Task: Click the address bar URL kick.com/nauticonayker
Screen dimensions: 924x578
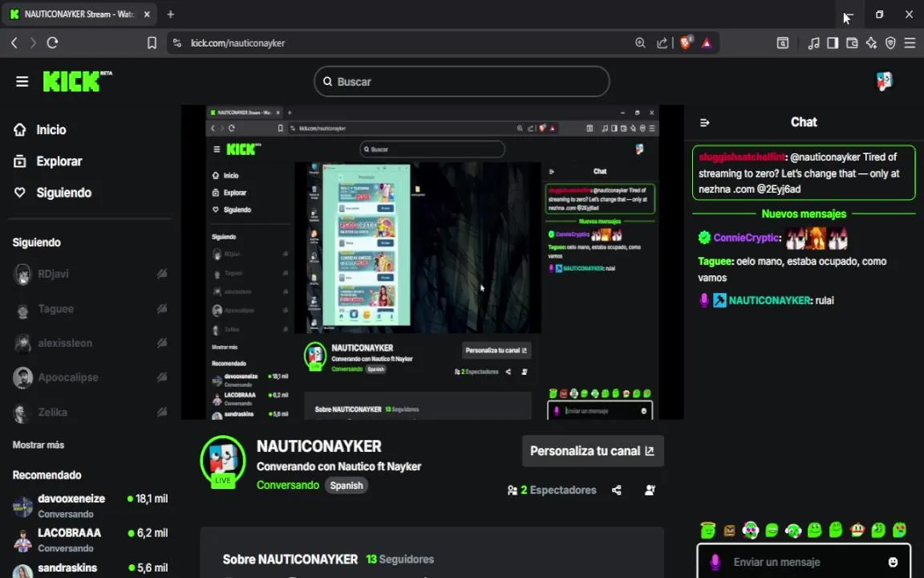Action: 237,43
